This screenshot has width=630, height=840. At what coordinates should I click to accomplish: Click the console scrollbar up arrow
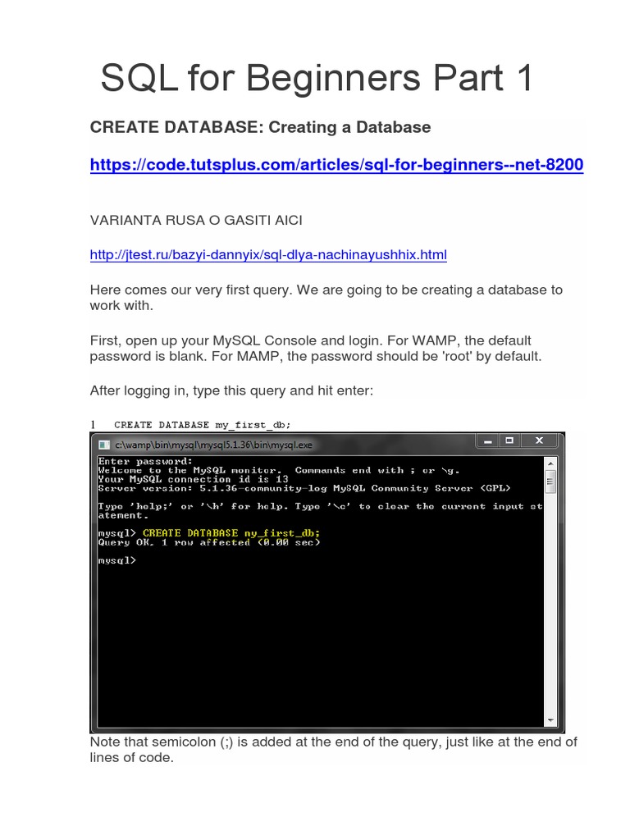click(550, 463)
